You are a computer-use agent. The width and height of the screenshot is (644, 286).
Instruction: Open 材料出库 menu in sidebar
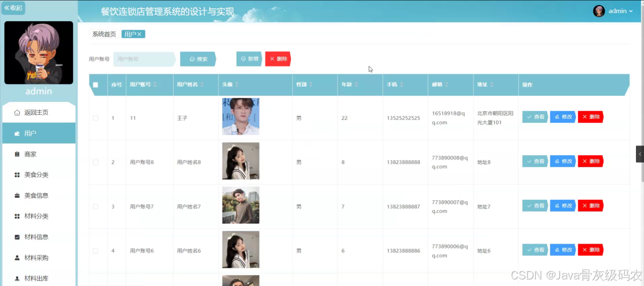coord(39,278)
